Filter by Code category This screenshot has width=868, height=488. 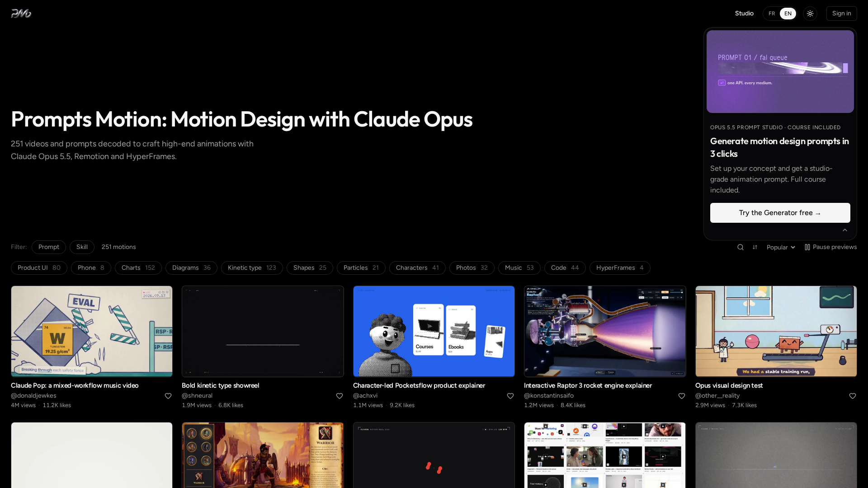point(565,268)
